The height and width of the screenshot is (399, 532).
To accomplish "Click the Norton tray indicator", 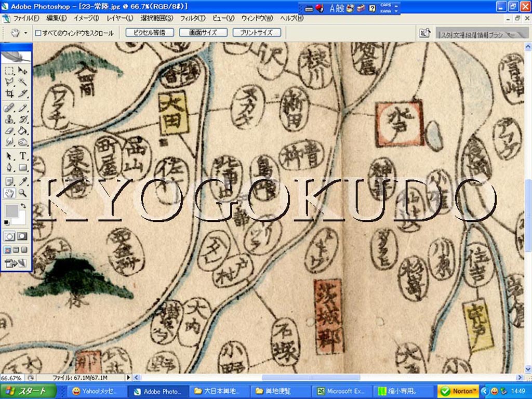I will [458, 392].
